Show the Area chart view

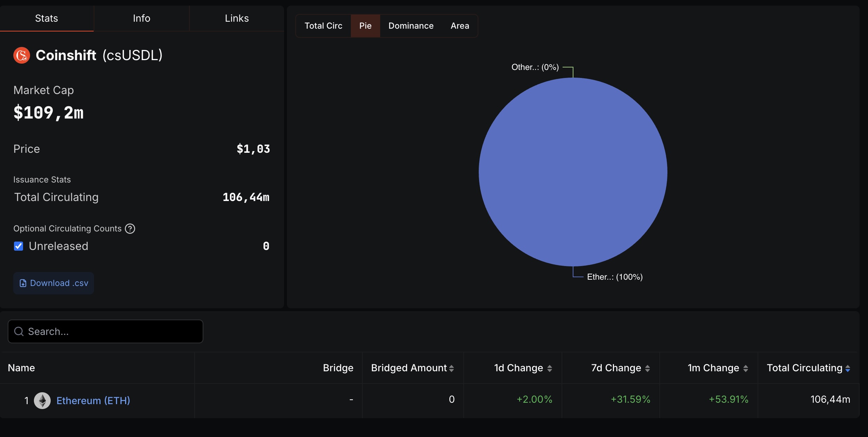[460, 26]
